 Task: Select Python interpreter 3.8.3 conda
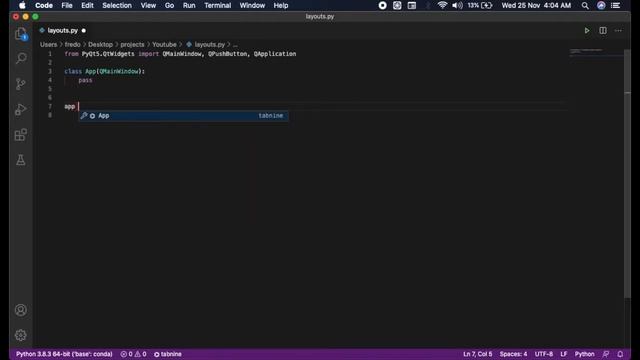point(64,354)
